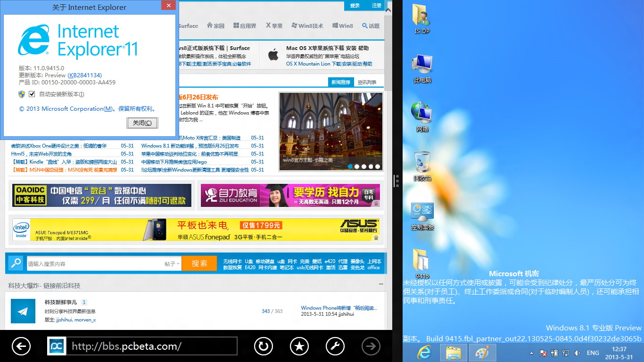Click battery power tray icon
Viewport: 644px width, 362px height.
click(x=554, y=353)
